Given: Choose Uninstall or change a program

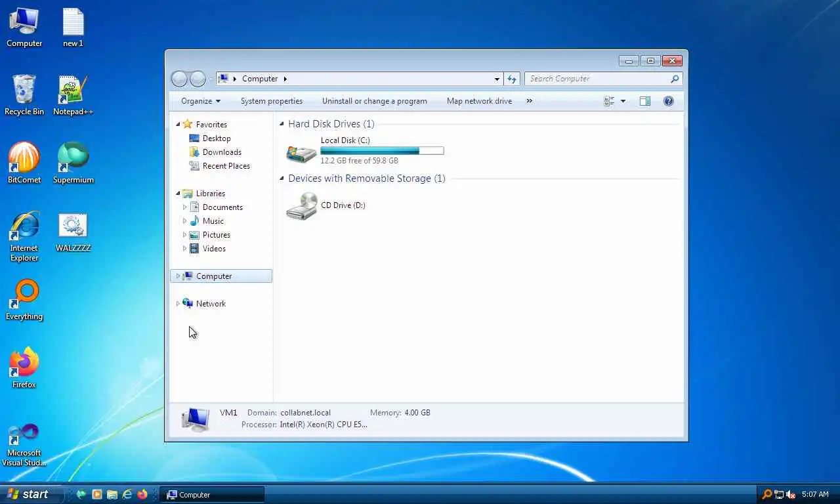Looking at the screenshot, I should coord(375,101).
